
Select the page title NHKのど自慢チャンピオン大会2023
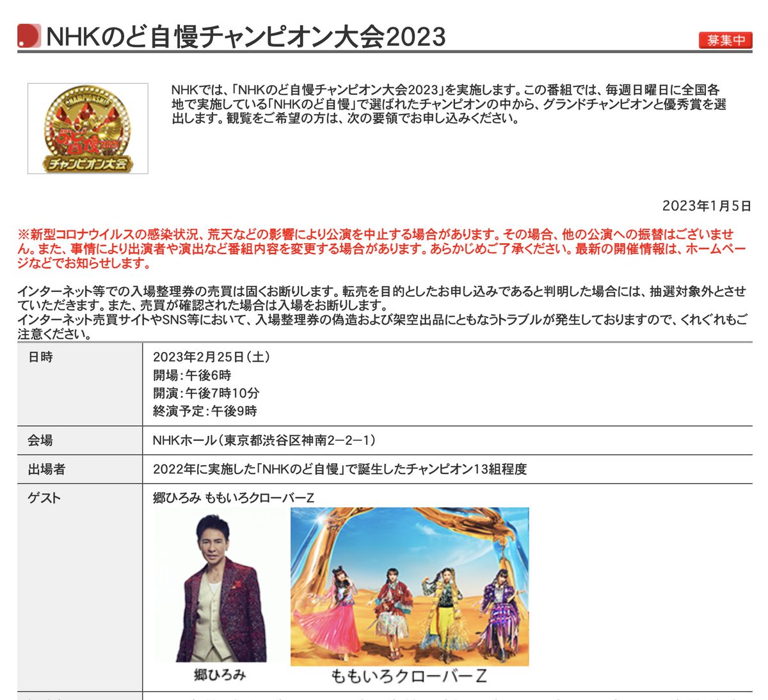246,36
